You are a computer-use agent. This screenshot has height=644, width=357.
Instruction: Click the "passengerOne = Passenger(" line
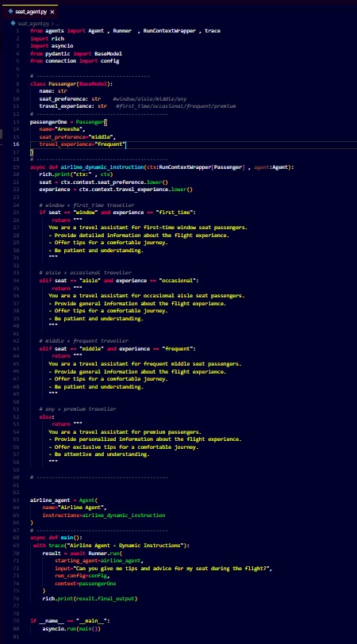[68, 121]
